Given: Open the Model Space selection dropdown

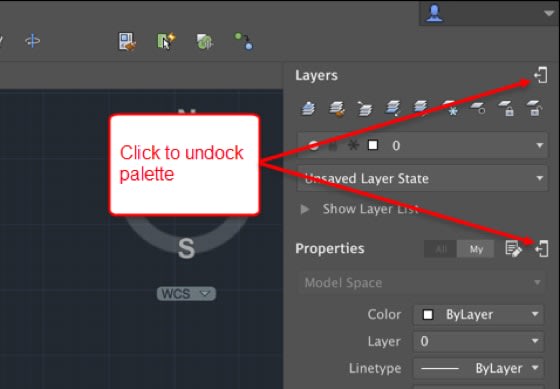Looking at the screenshot, I should click(422, 282).
